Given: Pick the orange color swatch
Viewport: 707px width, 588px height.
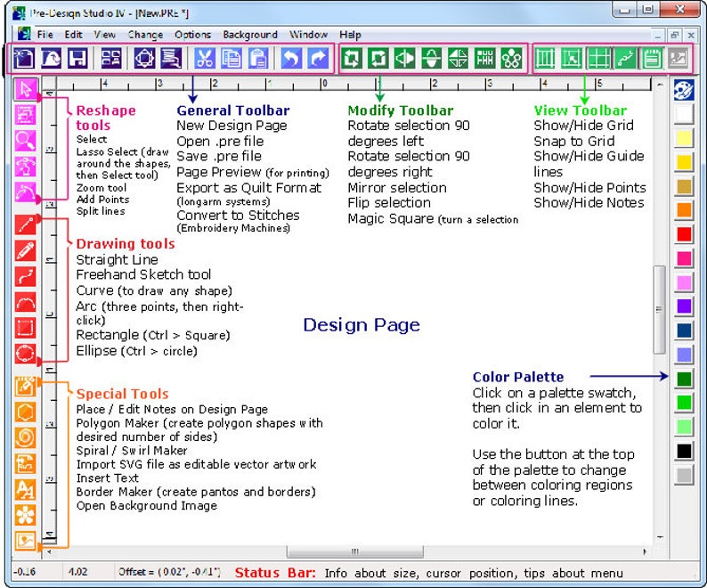Looking at the screenshot, I should (684, 210).
